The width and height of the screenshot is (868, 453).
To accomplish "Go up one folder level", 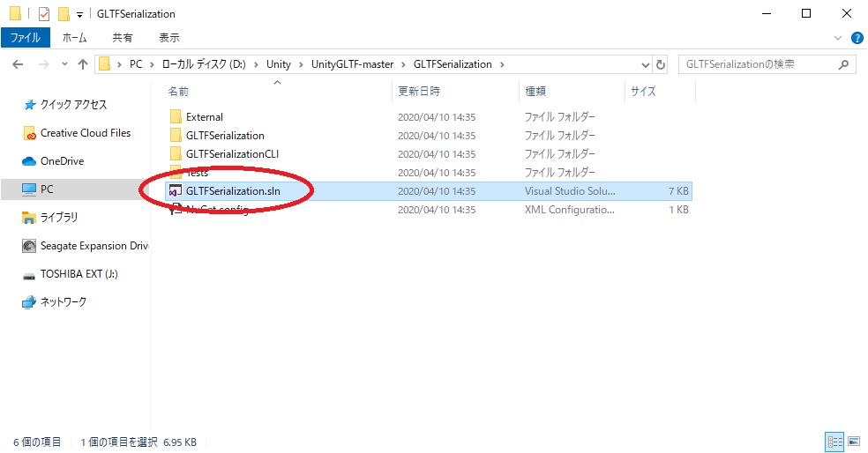I will [83, 64].
